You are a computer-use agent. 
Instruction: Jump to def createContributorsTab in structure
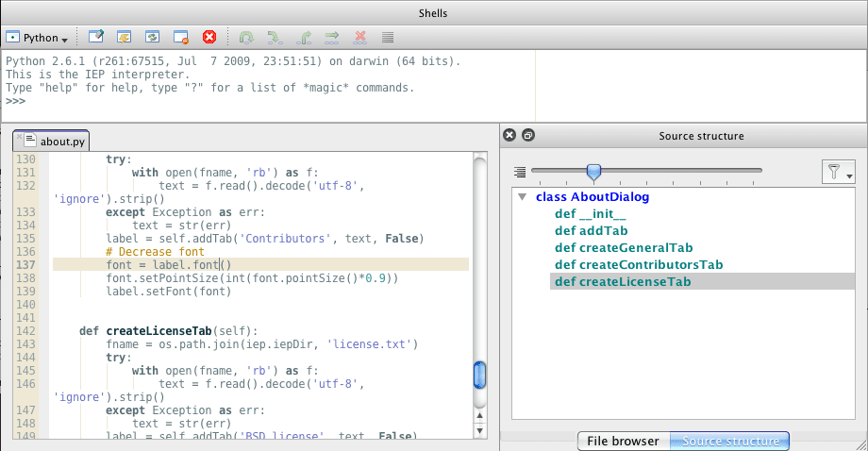coord(639,264)
